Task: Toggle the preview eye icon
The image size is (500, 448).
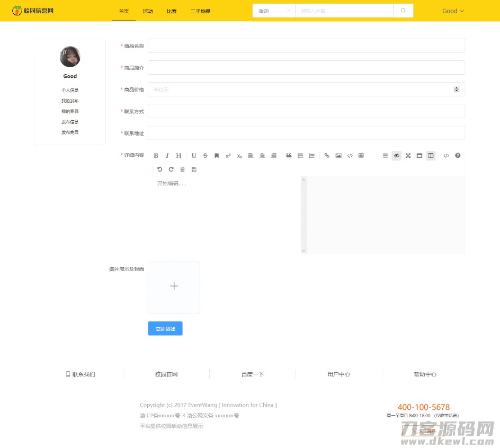Action: point(397,155)
